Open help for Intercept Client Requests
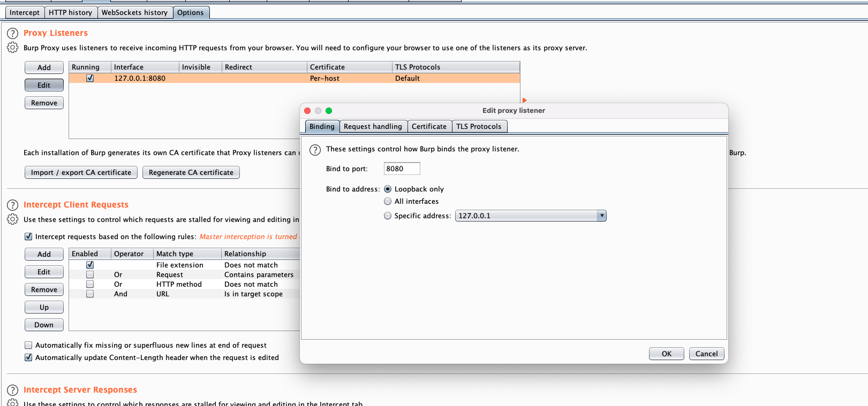 point(12,205)
